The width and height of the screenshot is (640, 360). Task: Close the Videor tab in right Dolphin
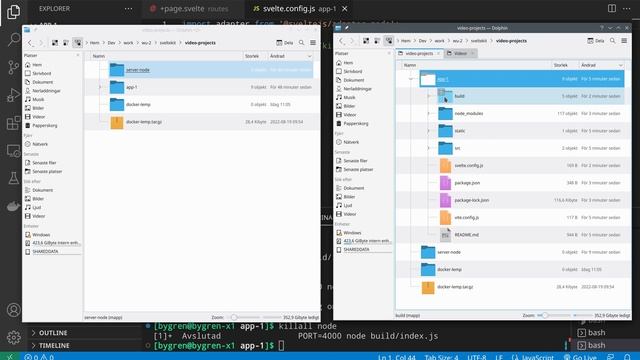pos(472,53)
